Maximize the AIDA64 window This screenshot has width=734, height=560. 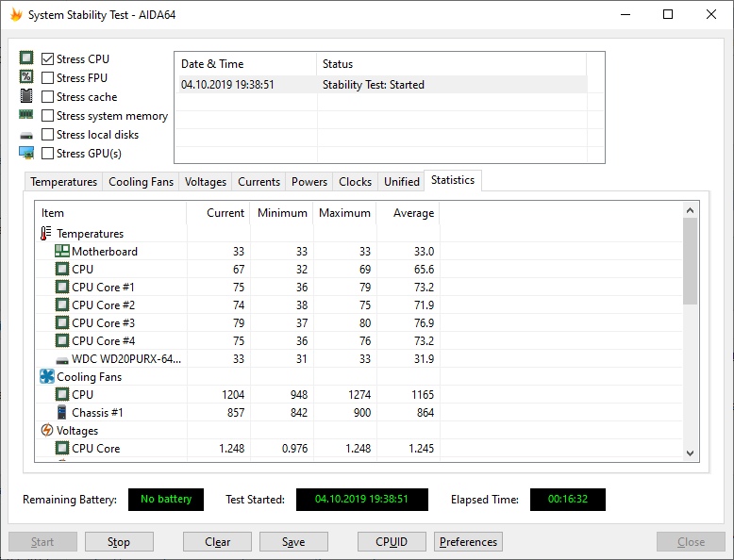pos(668,14)
